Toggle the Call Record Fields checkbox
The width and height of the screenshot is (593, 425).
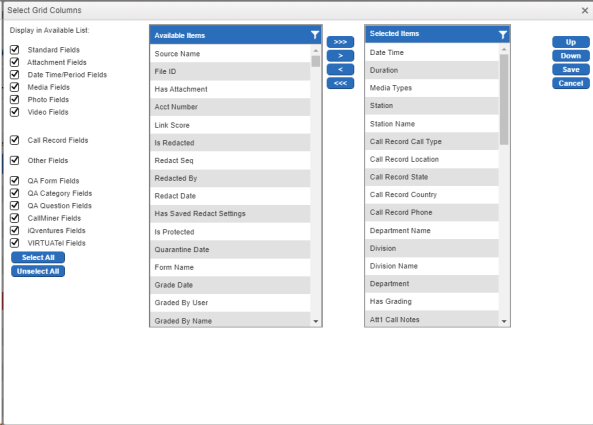[x=15, y=140]
